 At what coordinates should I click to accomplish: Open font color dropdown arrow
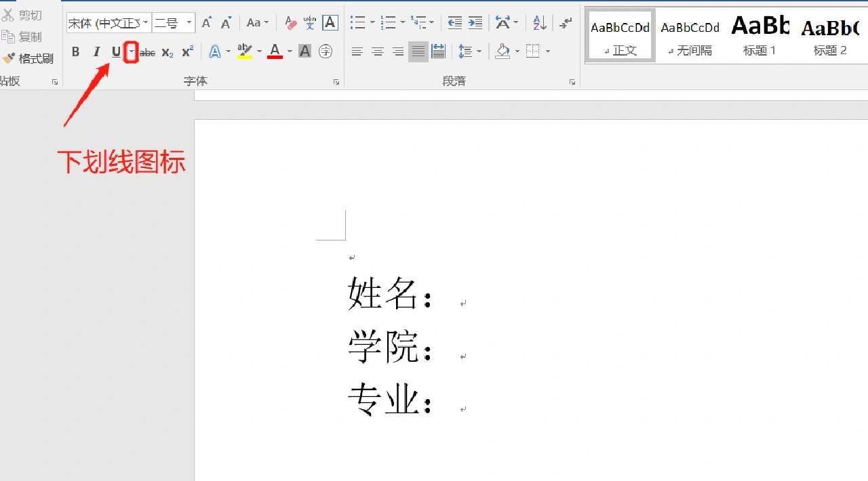click(290, 51)
